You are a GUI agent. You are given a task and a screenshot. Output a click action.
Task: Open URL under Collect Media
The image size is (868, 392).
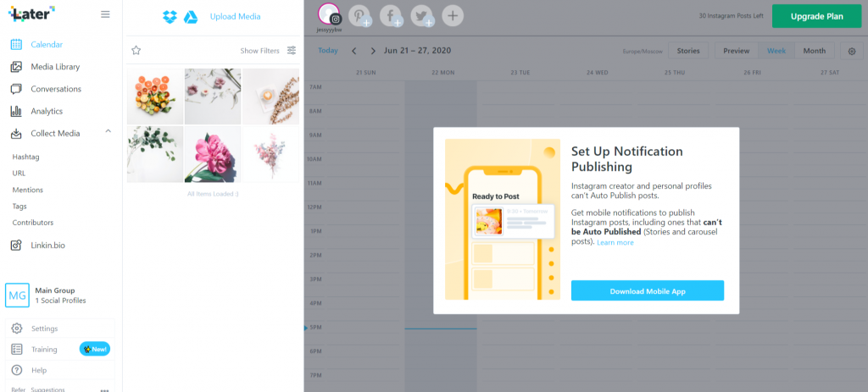click(x=19, y=173)
